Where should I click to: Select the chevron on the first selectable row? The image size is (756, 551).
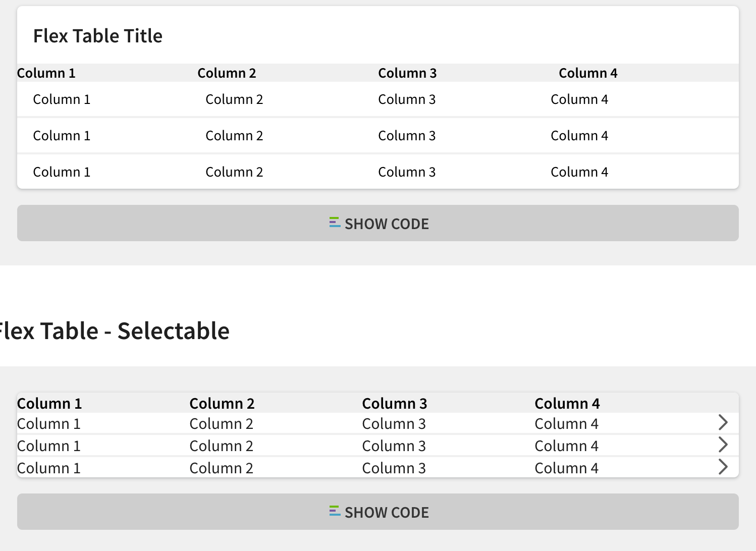pos(724,422)
